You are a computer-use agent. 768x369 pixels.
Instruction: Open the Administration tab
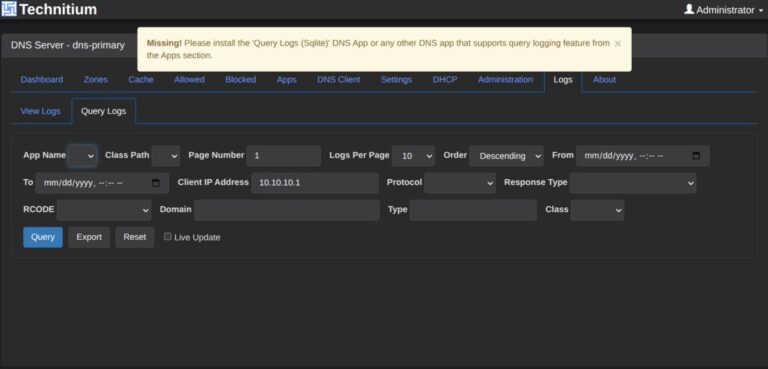(x=505, y=79)
